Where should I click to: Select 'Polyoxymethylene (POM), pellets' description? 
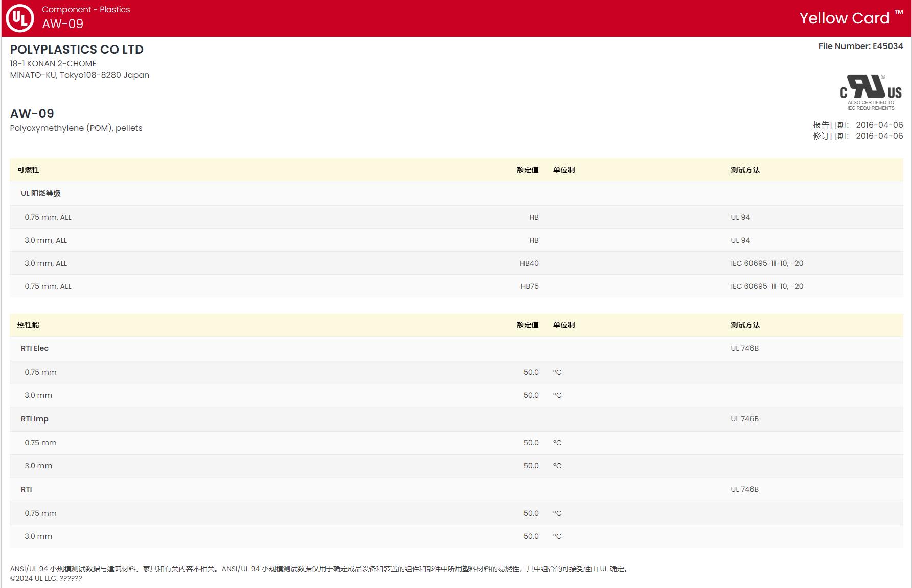(76, 128)
